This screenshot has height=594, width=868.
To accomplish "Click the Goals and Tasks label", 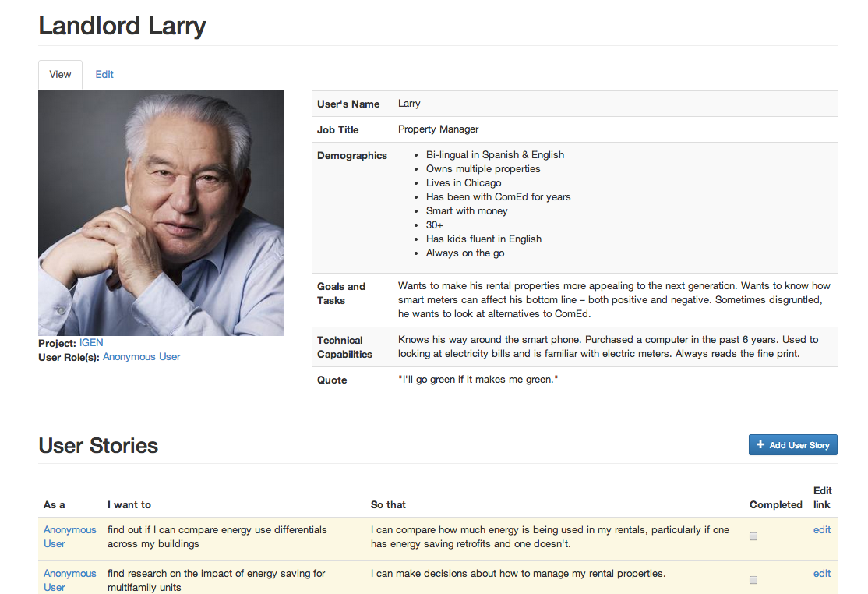I will [x=341, y=293].
